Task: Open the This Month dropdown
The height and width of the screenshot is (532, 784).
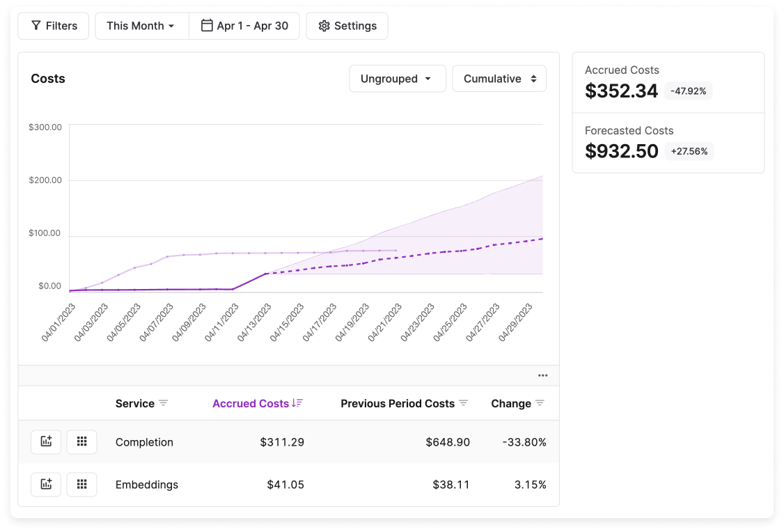Action: (x=141, y=25)
